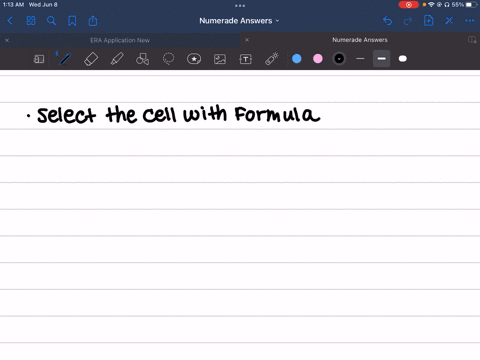The image size is (480, 360).
Task: Select the thick stroke width
Action: 403,59
